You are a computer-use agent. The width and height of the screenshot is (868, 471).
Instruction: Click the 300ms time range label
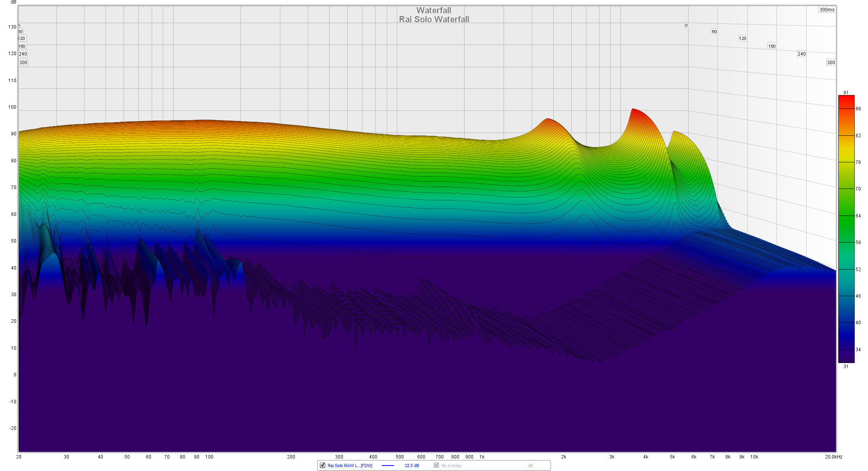click(x=827, y=10)
